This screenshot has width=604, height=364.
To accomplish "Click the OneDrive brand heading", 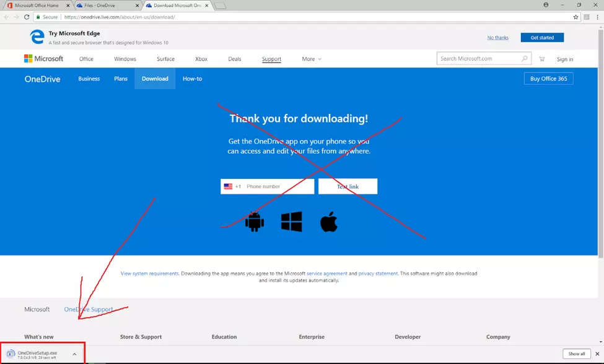I will (42, 79).
